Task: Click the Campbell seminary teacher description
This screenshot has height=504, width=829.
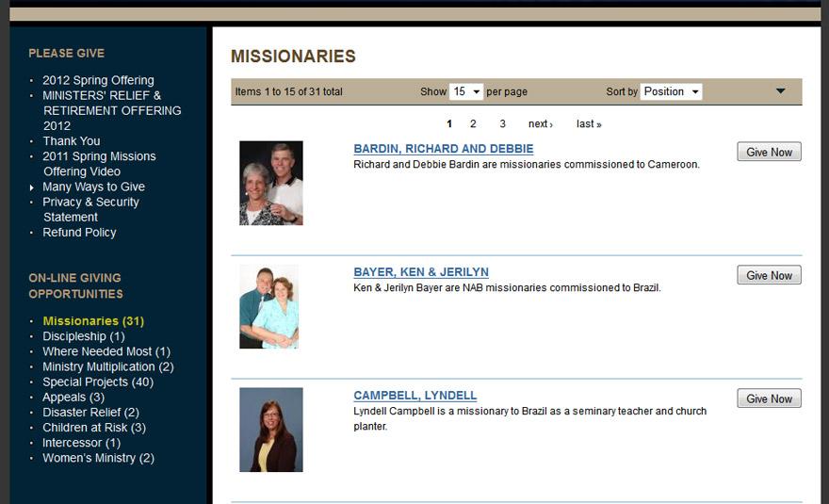Action: (529, 418)
